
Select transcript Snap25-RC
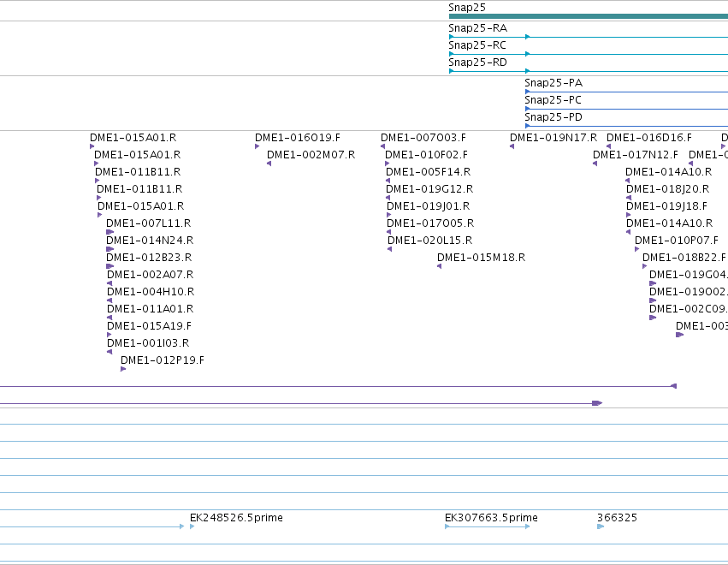point(477,45)
